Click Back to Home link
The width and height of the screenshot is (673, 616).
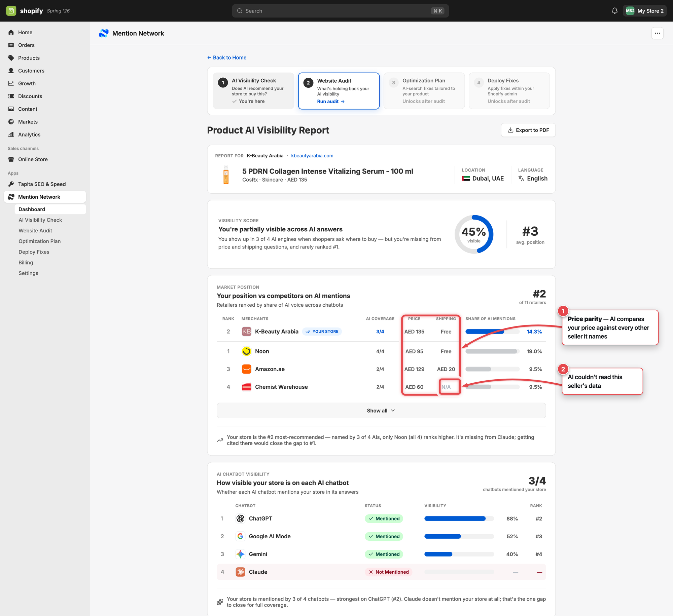click(x=227, y=57)
